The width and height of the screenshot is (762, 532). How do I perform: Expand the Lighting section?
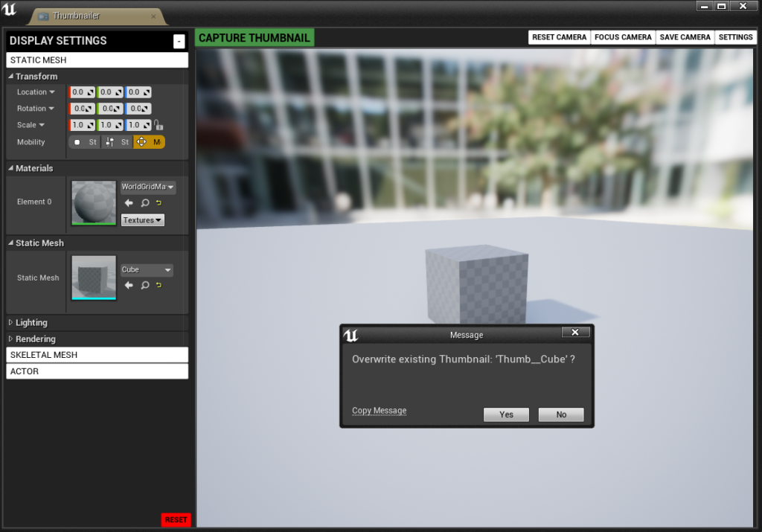31,323
